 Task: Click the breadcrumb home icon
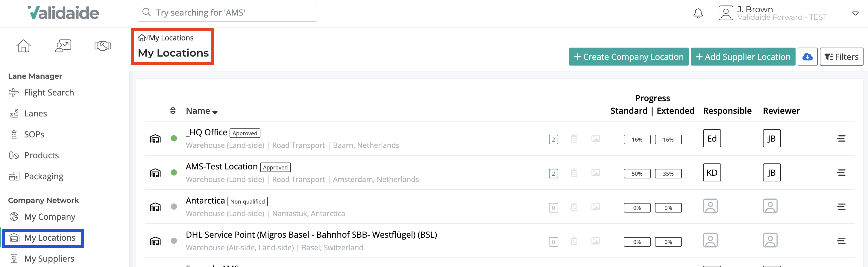[x=142, y=38]
